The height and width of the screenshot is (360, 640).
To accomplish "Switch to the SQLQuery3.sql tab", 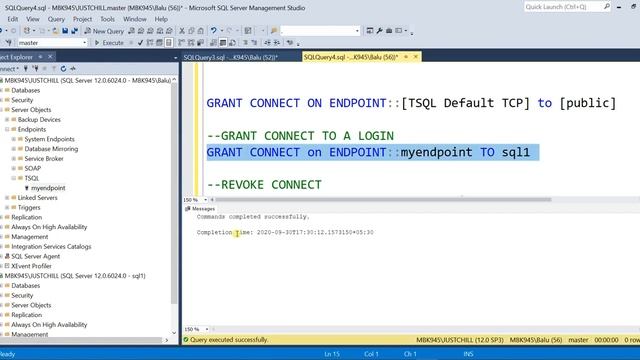I will 231,57.
